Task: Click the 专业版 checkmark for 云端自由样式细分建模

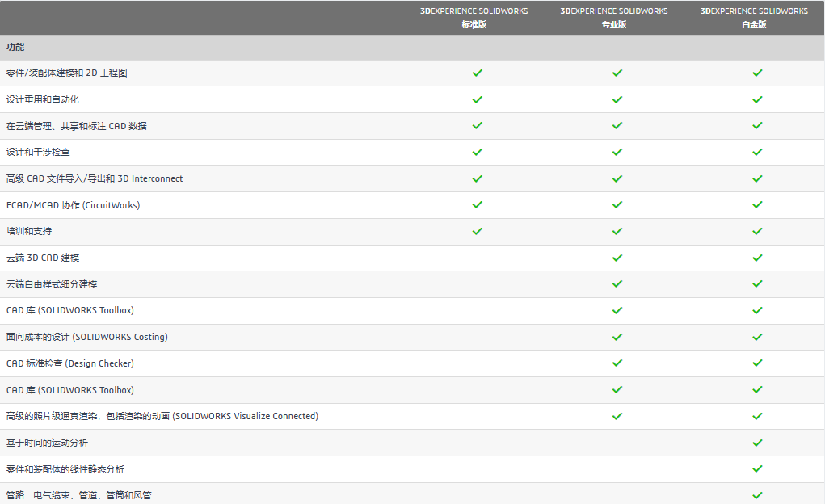Action: pyautogui.click(x=617, y=284)
